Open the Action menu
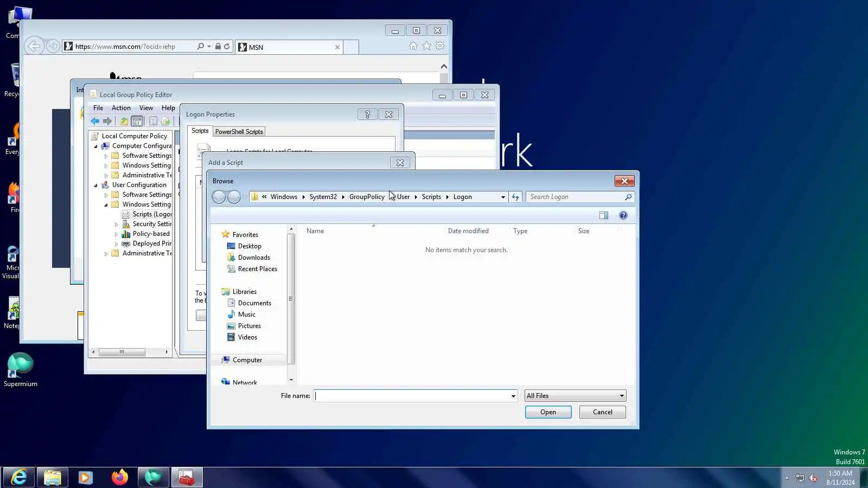The image size is (868, 488). (x=121, y=108)
